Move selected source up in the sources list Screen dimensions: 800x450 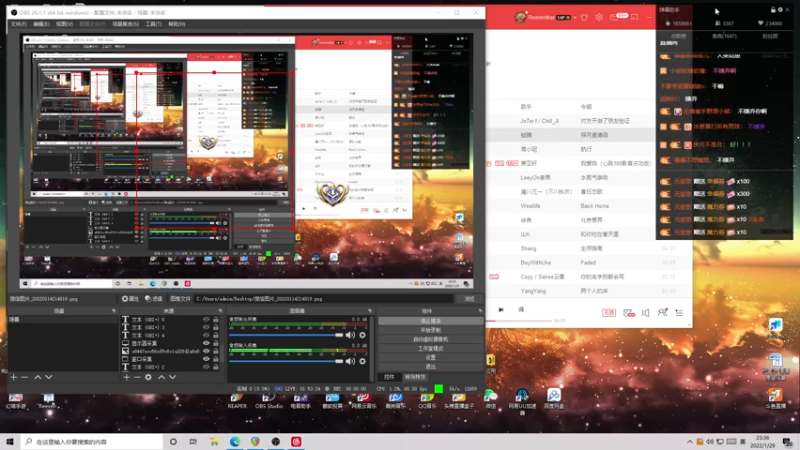click(161, 377)
